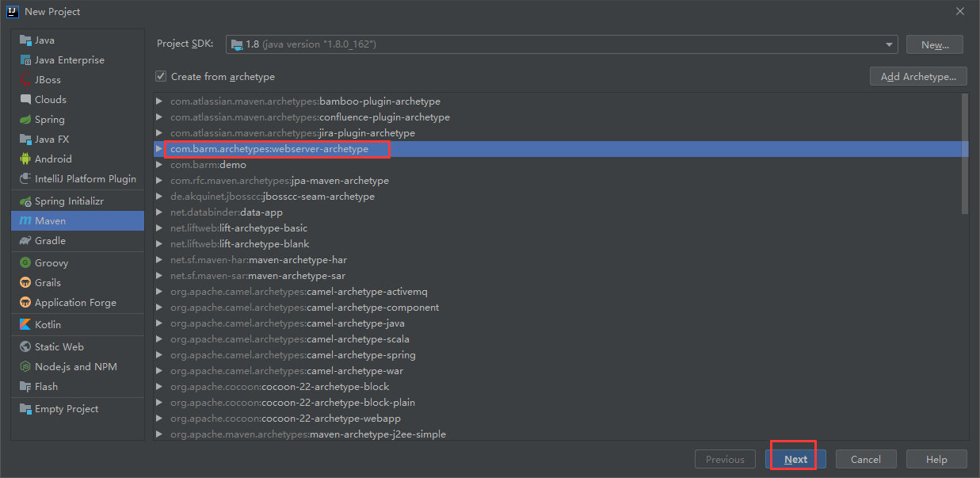Click the Maven 'm' icon

pyautogui.click(x=25, y=221)
